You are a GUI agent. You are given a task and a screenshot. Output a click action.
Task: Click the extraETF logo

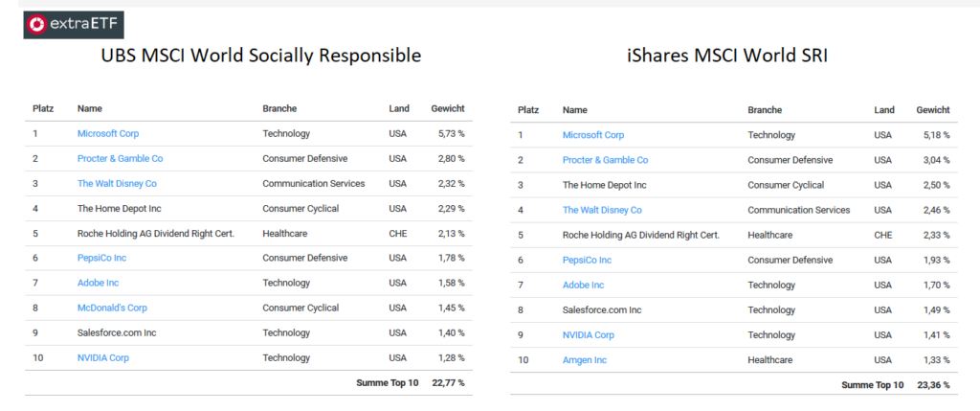tap(74, 25)
